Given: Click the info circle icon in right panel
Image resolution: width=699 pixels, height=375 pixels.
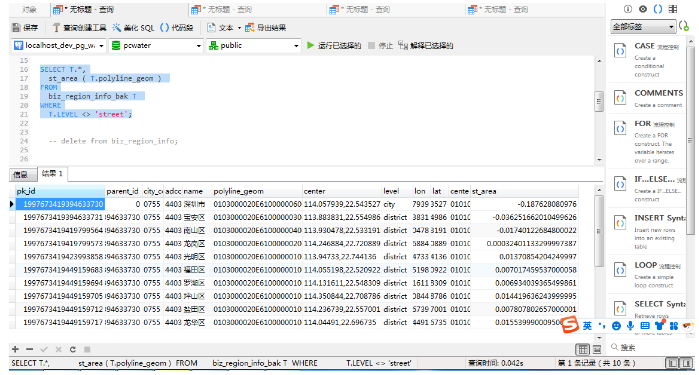Looking at the screenshot, I should tap(628, 9).
